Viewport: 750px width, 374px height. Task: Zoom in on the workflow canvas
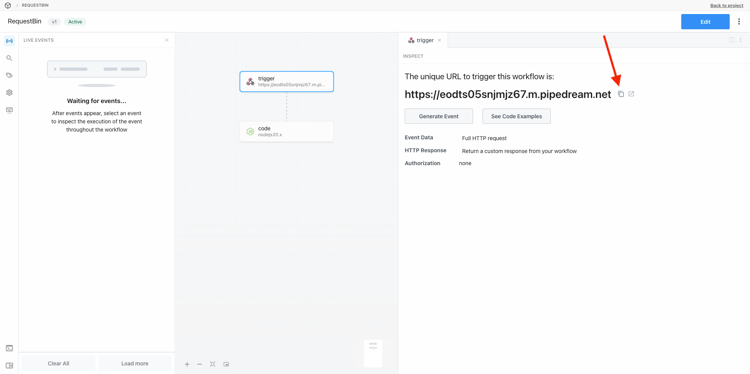(187, 364)
